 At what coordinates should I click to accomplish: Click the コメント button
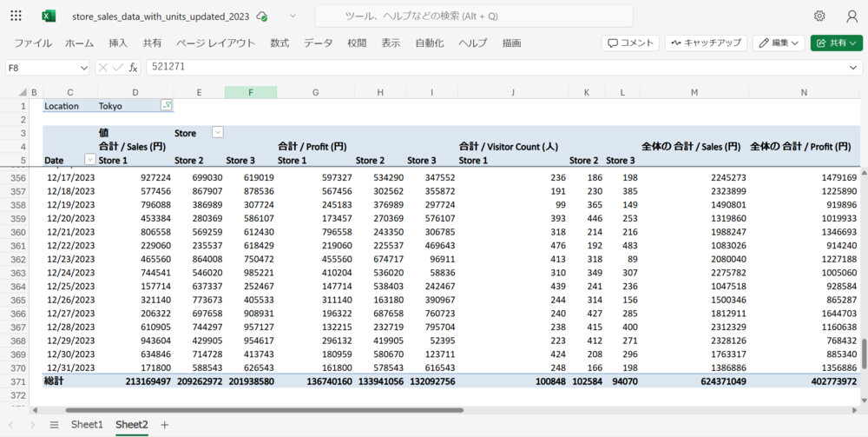click(630, 43)
